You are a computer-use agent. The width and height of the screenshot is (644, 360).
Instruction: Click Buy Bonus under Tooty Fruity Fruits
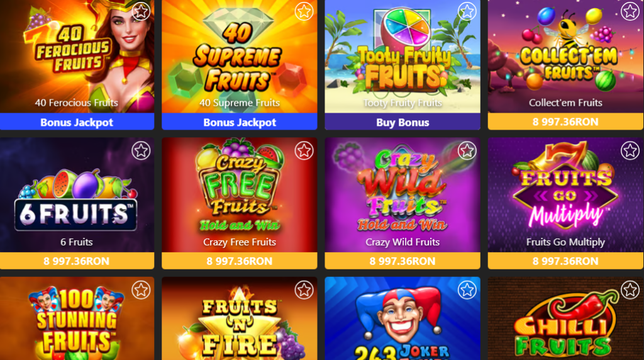[402, 122]
